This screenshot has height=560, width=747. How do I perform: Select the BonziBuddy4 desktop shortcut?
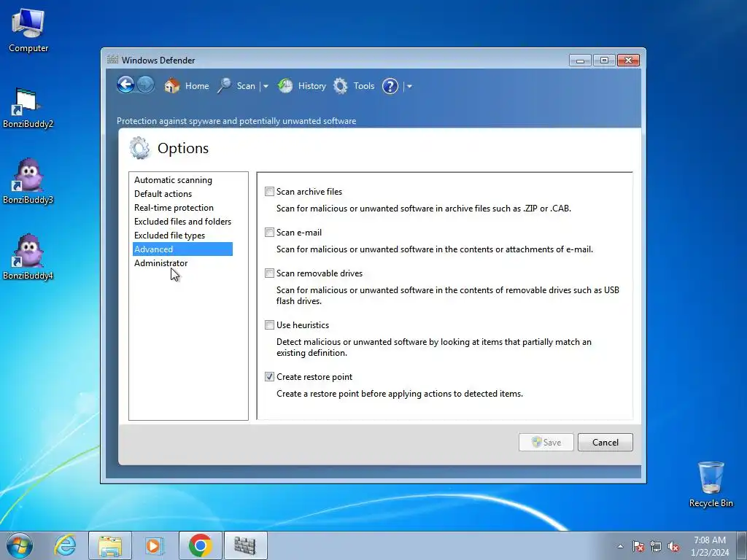(x=28, y=257)
